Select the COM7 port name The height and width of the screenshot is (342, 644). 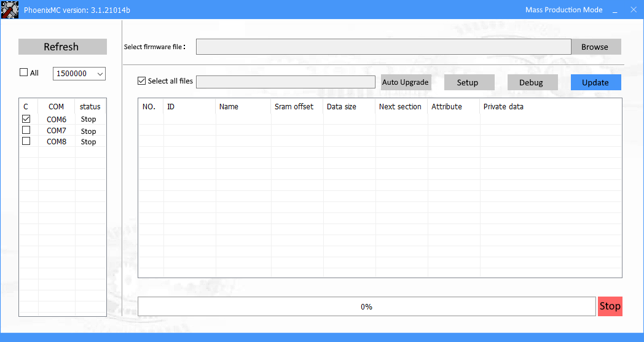point(57,131)
